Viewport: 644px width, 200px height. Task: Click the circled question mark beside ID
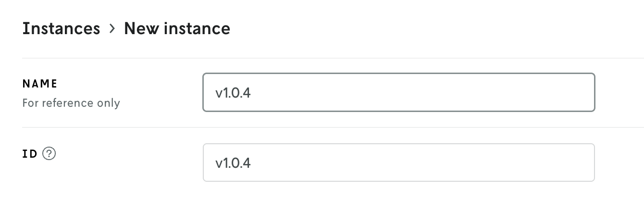(x=49, y=154)
